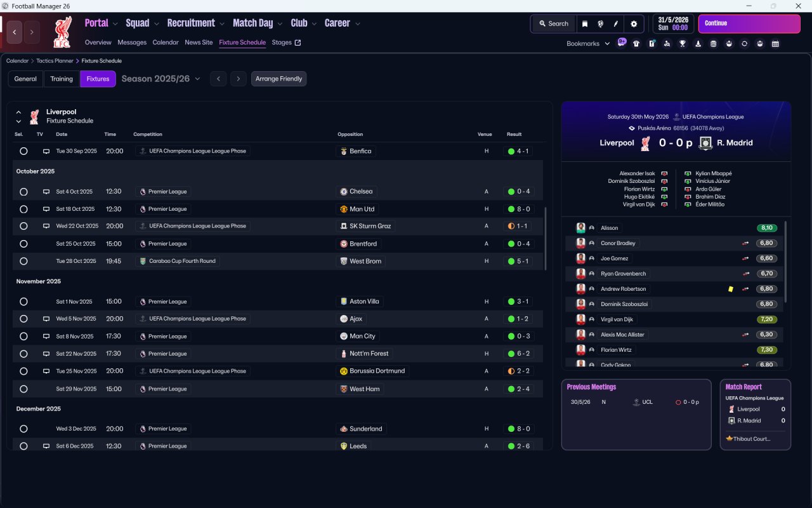Open the settings gear icon
Image resolution: width=812 pixels, height=508 pixels.
633,23
